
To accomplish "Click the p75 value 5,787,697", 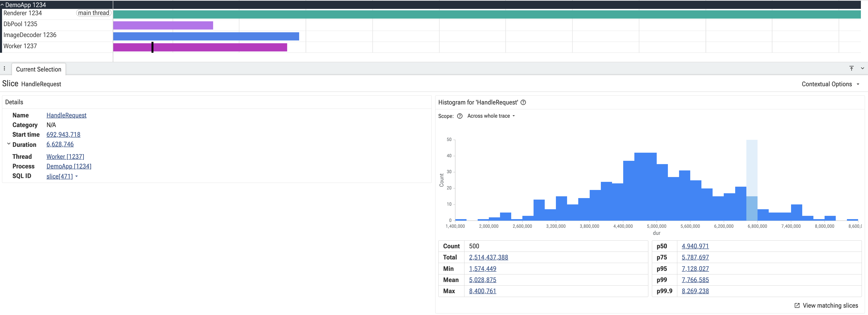I will point(695,257).
